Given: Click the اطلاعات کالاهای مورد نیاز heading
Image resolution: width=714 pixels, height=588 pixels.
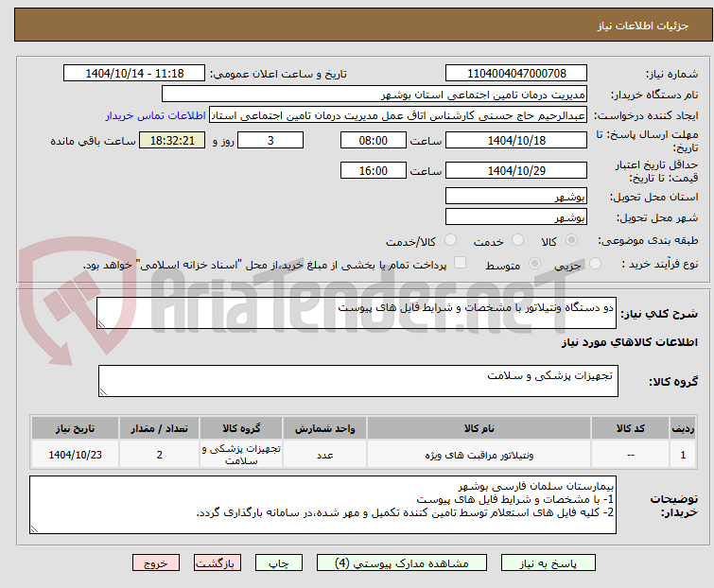Looking at the screenshot, I should click(x=629, y=342).
